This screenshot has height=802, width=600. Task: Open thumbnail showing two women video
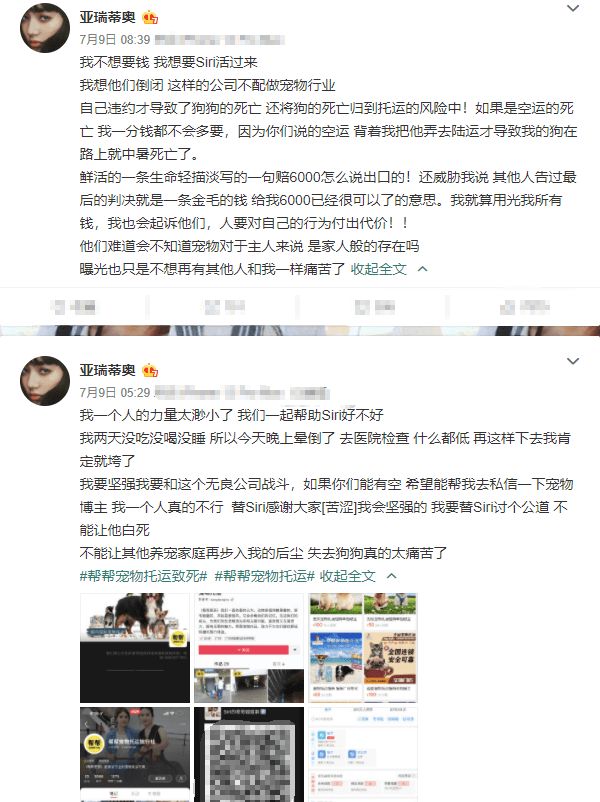(x=135, y=755)
